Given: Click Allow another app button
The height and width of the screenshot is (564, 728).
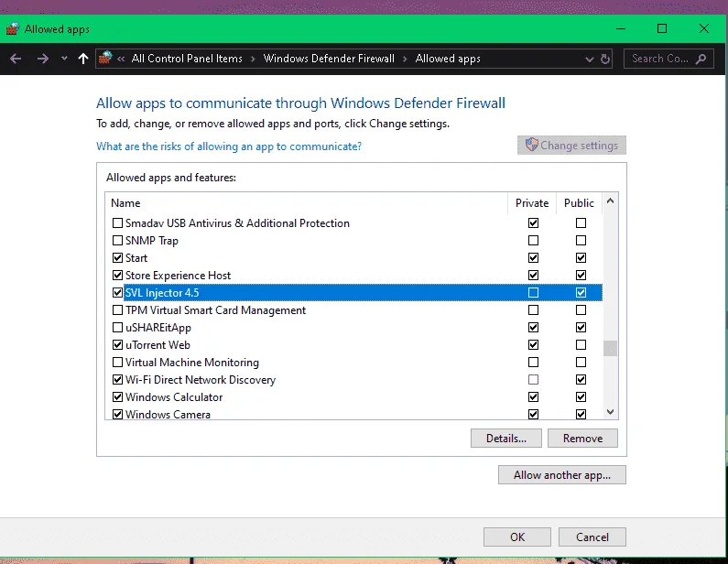Looking at the screenshot, I should pos(561,475).
